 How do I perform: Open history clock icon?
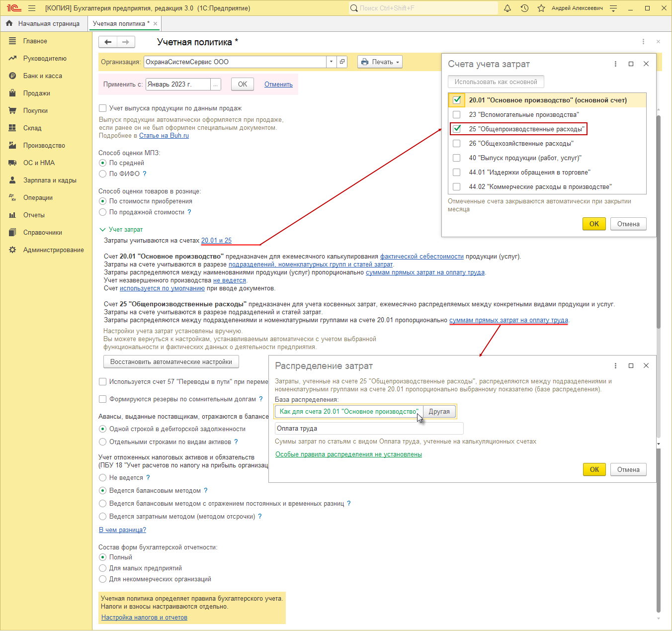(x=524, y=8)
